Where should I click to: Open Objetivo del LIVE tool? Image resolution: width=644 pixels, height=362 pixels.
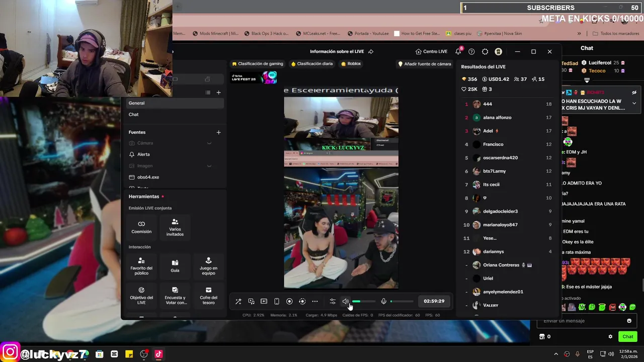point(141,296)
